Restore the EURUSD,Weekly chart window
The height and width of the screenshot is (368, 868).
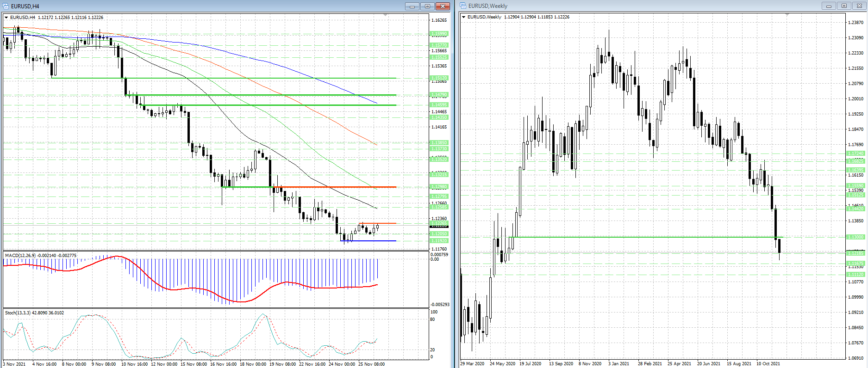(844, 6)
